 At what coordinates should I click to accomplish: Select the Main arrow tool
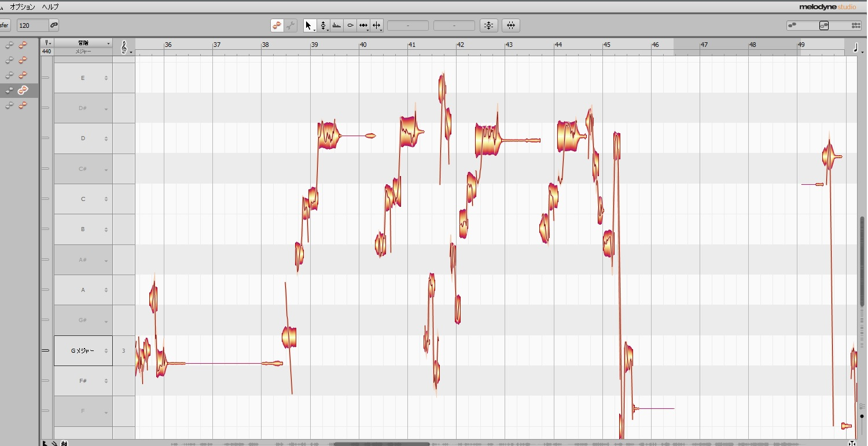(310, 25)
